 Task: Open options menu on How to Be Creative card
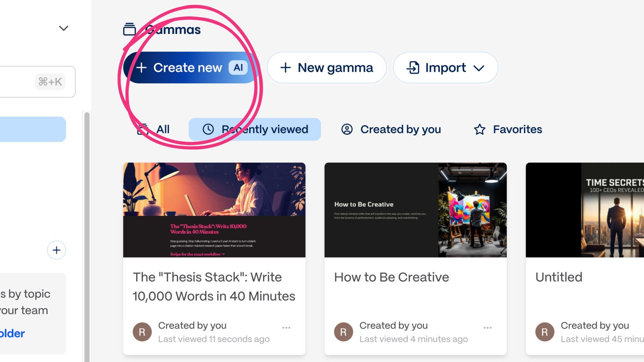[487, 328]
